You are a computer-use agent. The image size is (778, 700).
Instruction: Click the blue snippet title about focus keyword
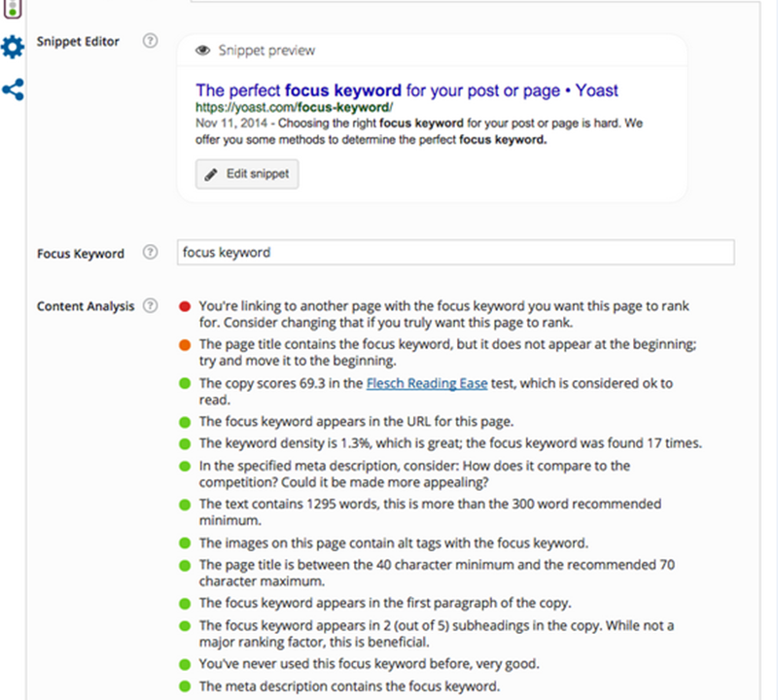[407, 90]
